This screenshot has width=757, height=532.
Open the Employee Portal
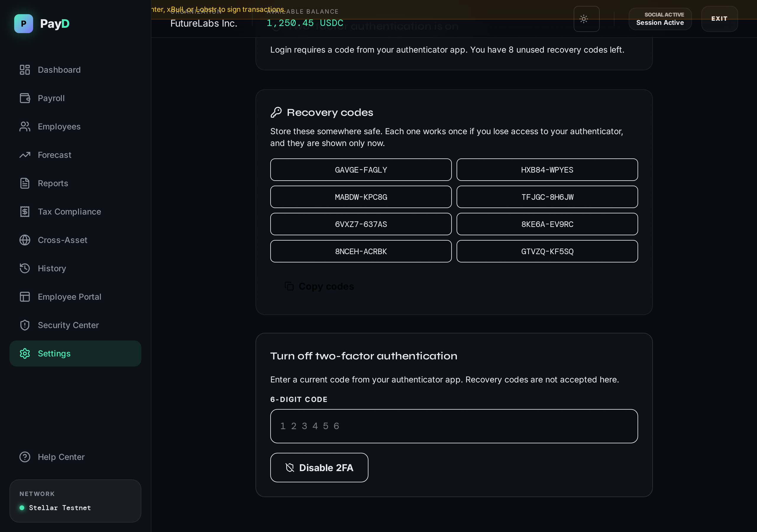(x=75, y=296)
